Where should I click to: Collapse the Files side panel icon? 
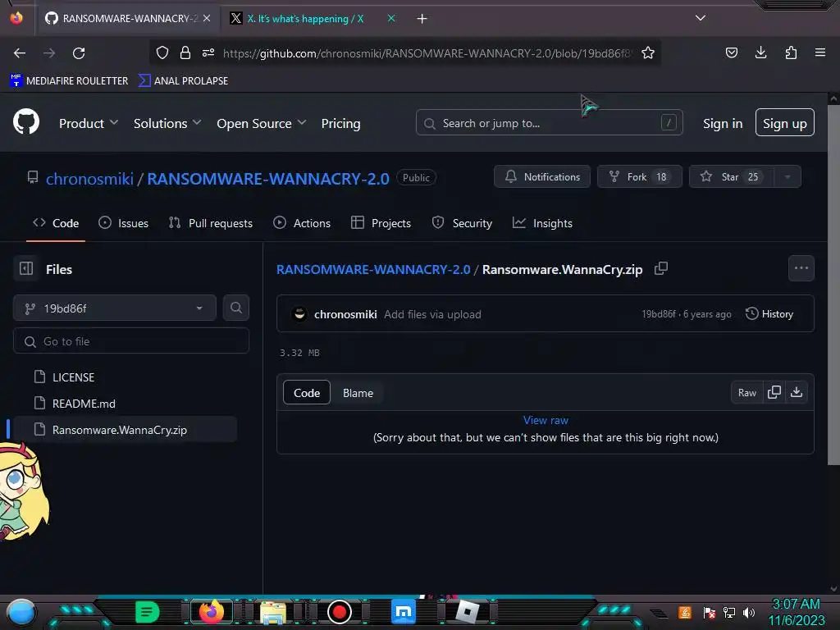pos(26,268)
